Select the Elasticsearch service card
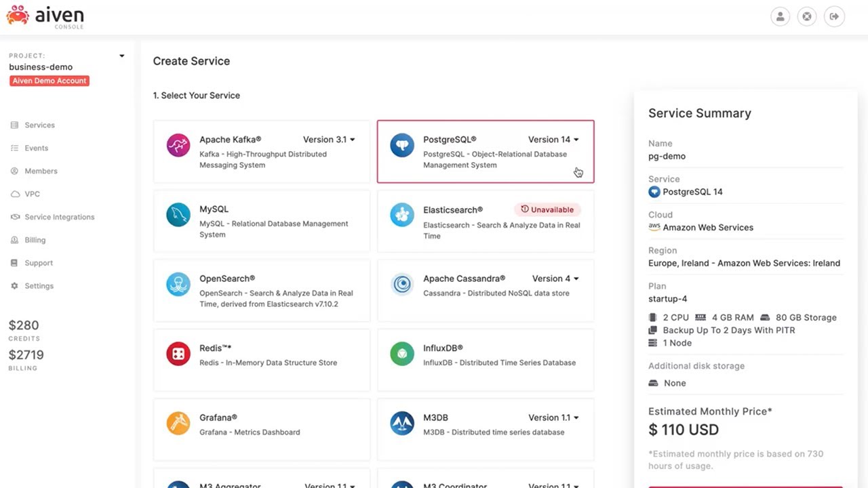The height and width of the screenshot is (488, 868). 486,221
